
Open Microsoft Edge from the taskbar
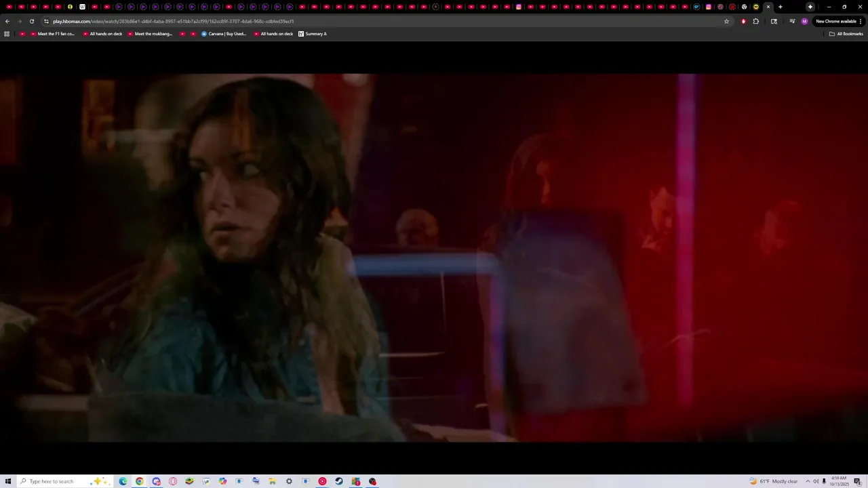coord(123,481)
